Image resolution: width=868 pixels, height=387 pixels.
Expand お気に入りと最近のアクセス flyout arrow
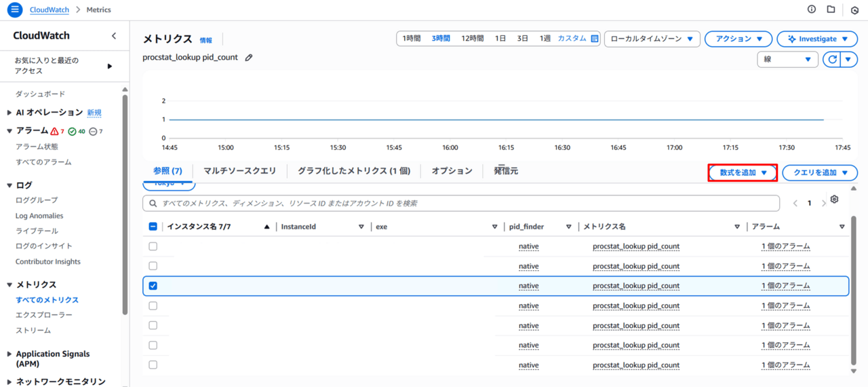click(110, 66)
